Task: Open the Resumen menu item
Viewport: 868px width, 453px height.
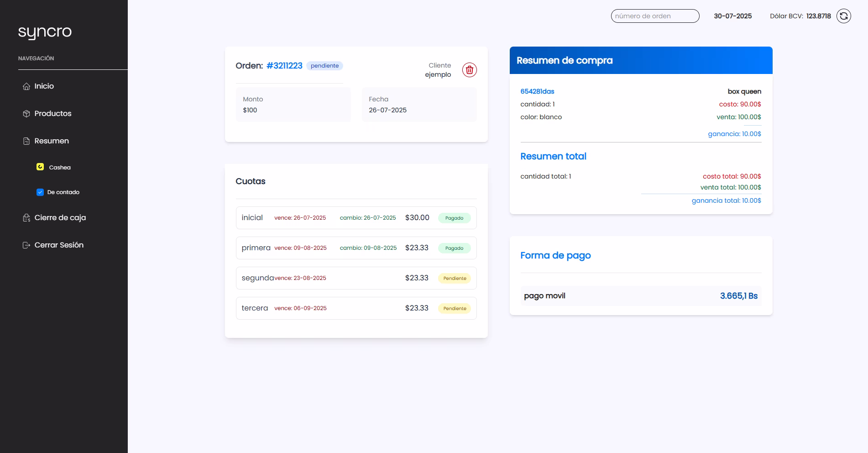Action: [x=52, y=141]
